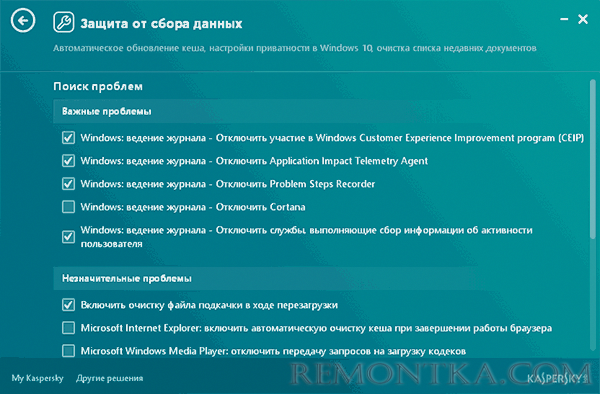Click the Microsoft Internet Explorer row text
600x394 pixels.
(316, 328)
